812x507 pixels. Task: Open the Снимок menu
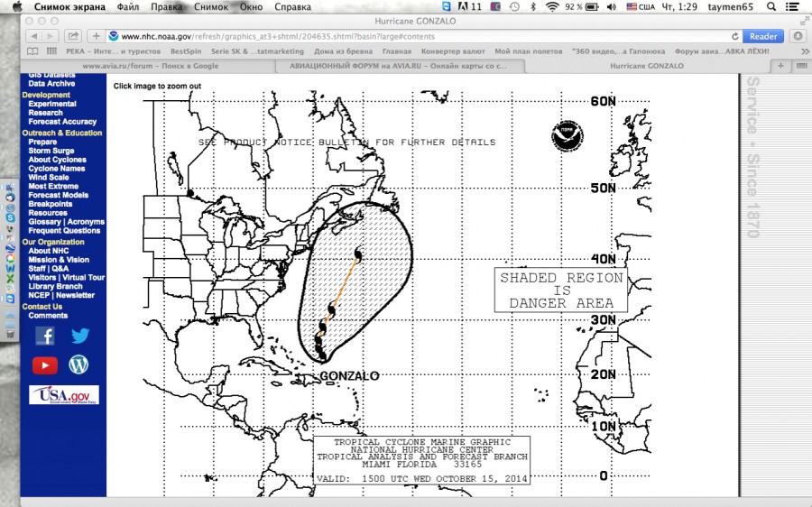click(211, 6)
